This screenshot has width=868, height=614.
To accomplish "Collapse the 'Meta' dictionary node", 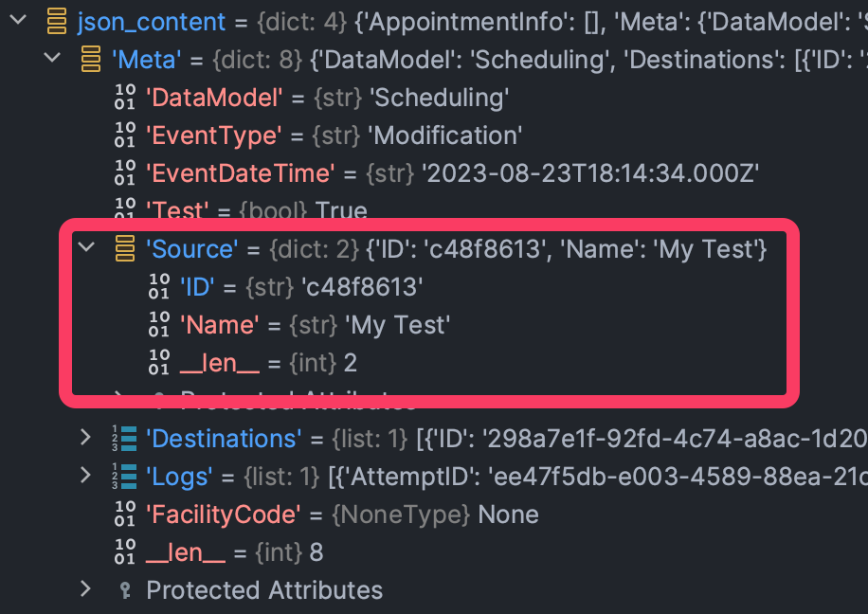I will click(52, 59).
